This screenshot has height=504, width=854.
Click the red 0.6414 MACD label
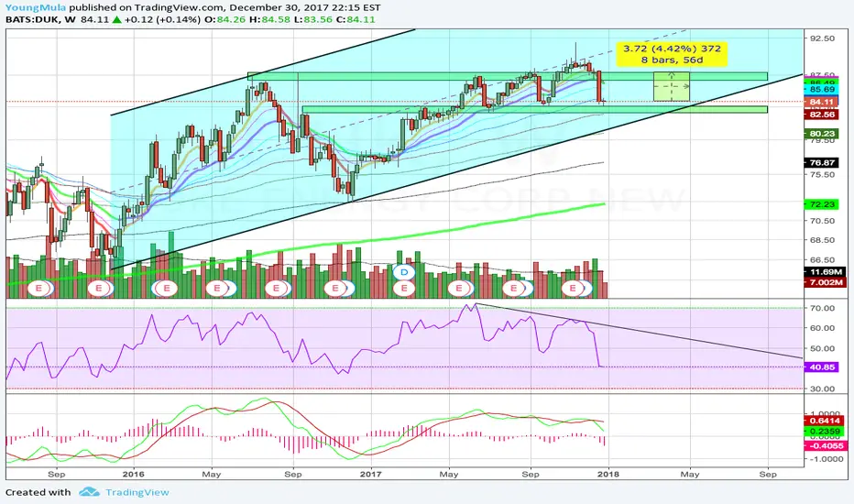(825, 421)
